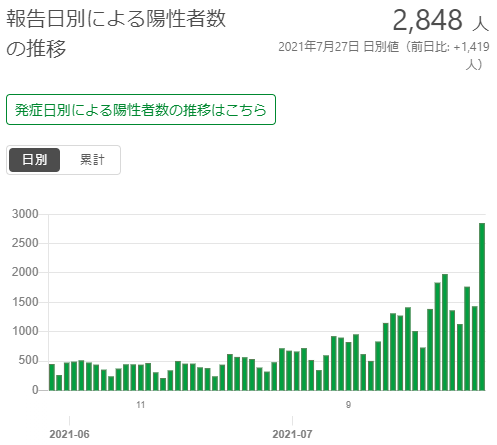Viewport: 497px width, 445px height.
Task: Click the chart title 報告日別による陽性者数の推移
Action: coord(116,33)
